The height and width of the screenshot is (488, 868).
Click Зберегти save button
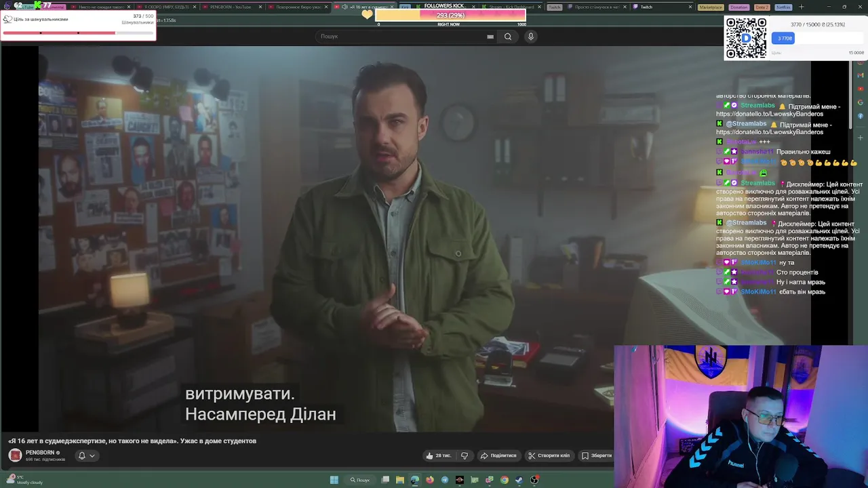pos(596,455)
